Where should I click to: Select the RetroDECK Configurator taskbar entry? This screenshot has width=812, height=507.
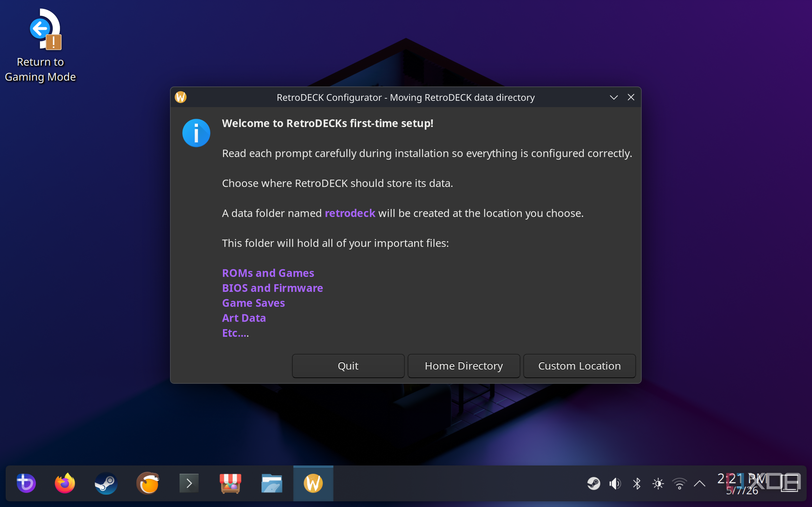[x=313, y=483]
